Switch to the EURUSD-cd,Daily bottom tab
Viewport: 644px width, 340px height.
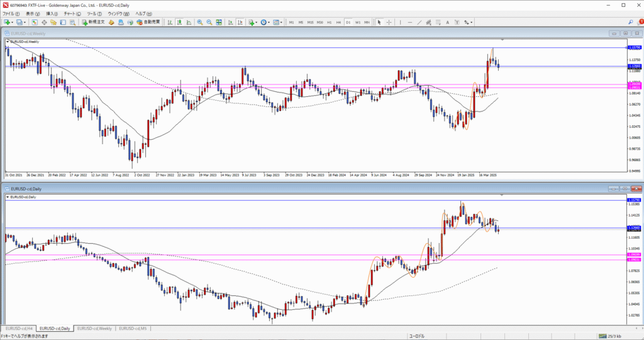click(x=55, y=329)
